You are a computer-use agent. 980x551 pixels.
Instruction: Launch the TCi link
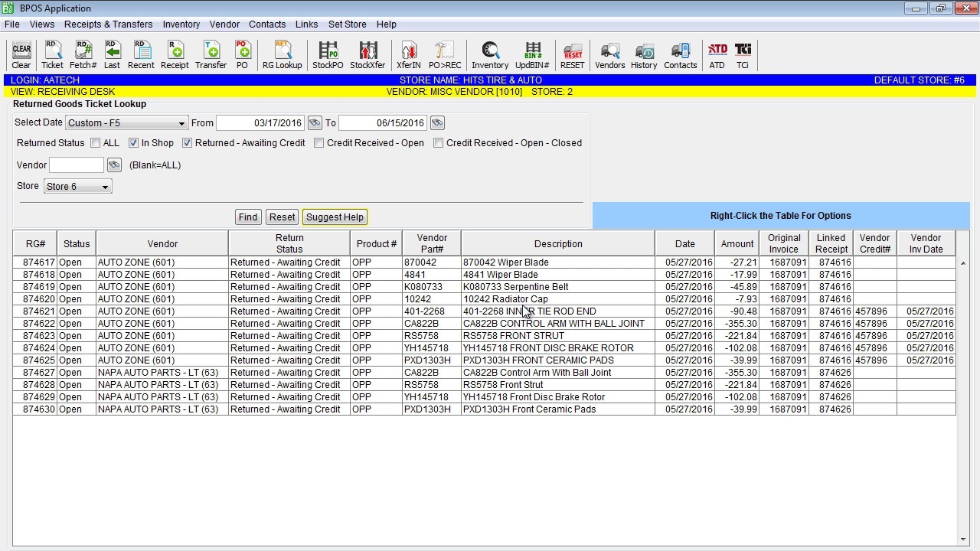pyautogui.click(x=743, y=55)
